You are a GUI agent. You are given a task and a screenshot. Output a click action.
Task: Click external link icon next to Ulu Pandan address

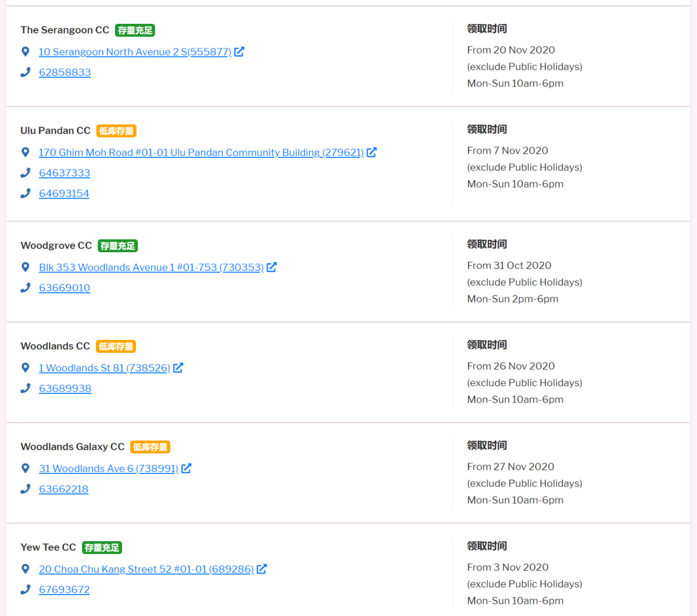pos(372,152)
